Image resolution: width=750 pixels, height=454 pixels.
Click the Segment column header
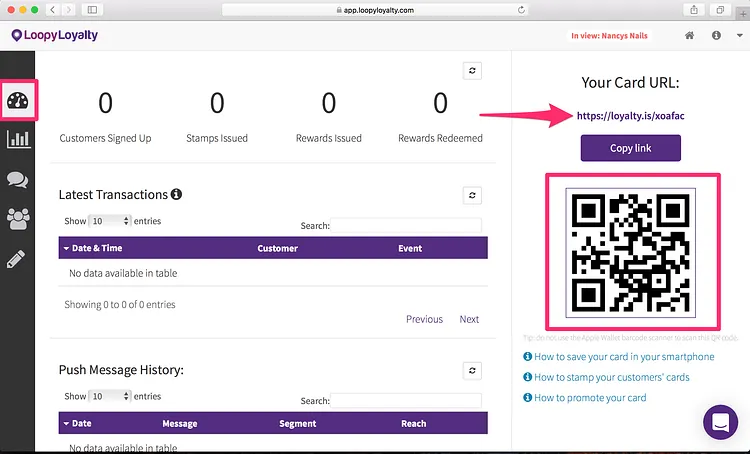tap(298, 423)
